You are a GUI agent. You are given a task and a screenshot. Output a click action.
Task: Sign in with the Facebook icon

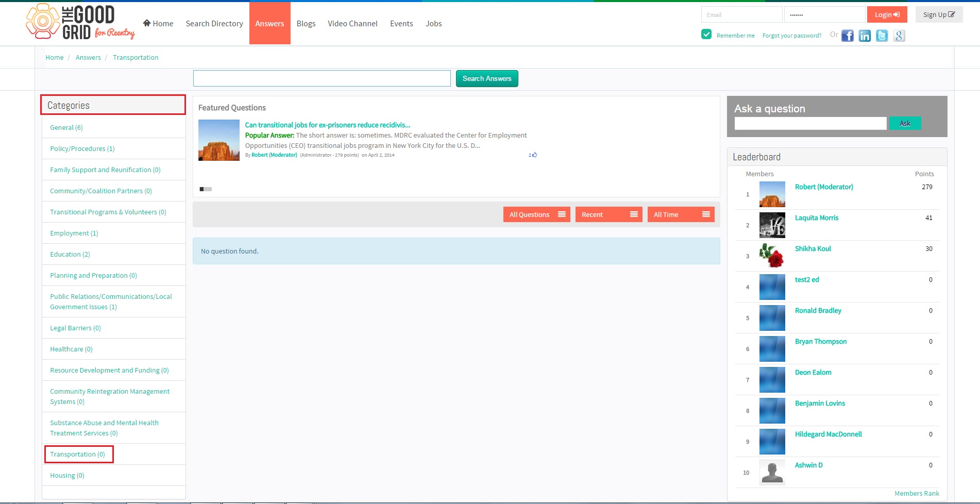(848, 36)
